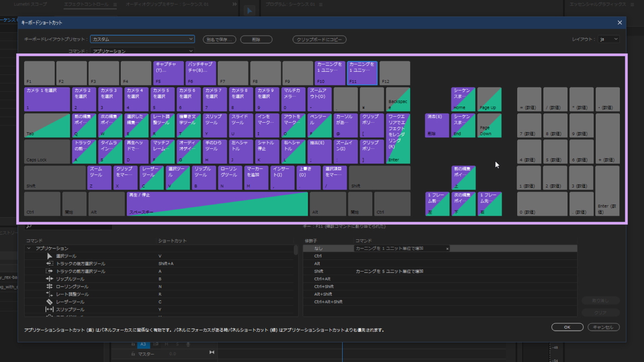Viewport: 644px width, 362px height.
Task: Click the リップルツール icon in the list
Action: point(50,279)
